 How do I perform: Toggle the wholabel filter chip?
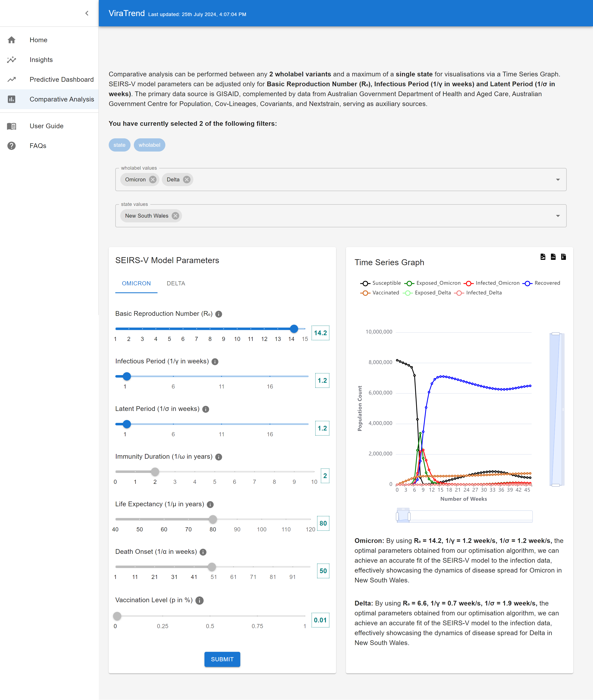pyautogui.click(x=149, y=145)
